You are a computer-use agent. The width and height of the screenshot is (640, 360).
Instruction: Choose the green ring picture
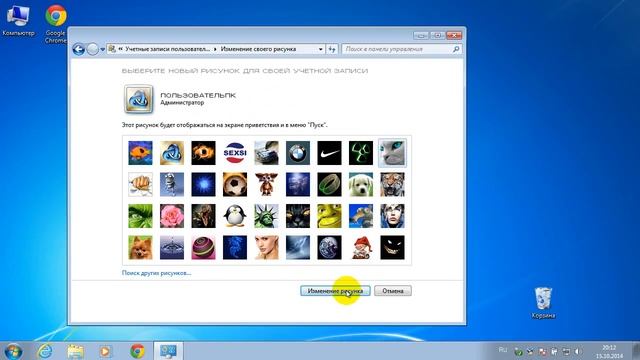[x=329, y=184]
